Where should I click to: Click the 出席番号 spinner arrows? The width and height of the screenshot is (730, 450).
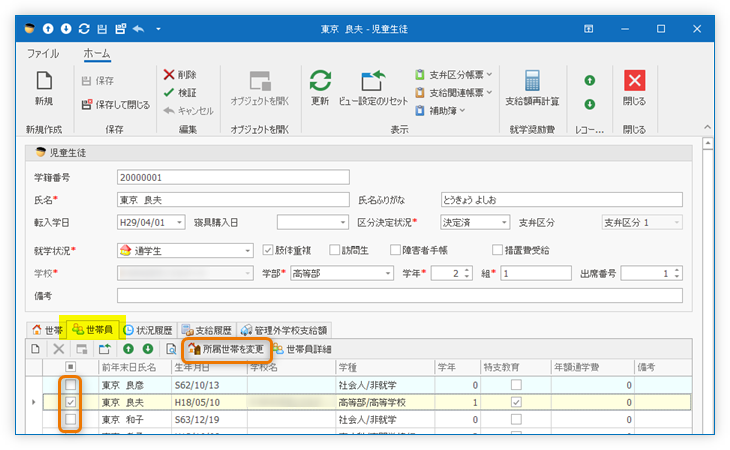pos(677,273)
